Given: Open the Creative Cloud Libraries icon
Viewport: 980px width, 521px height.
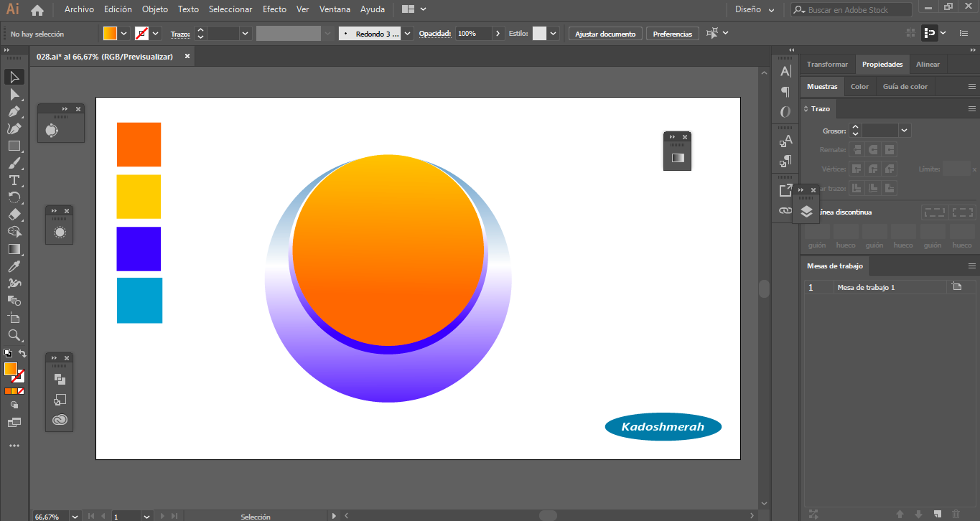Looking at the screenshot, I should [x=60, y=420].
